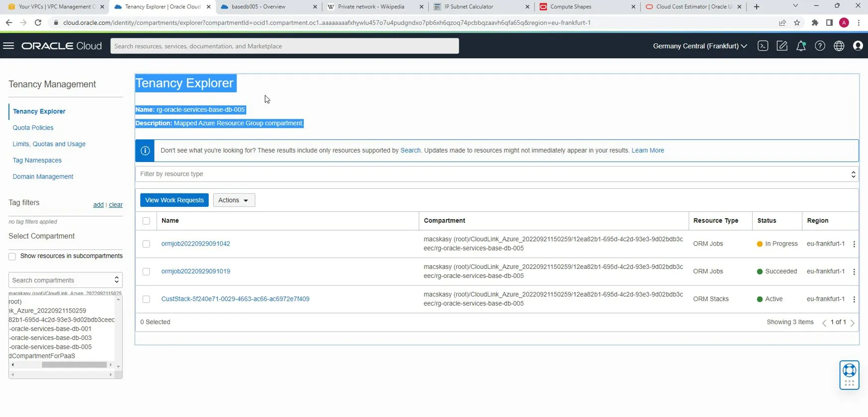Reload the page with the refresh icon
The height and width of the screenshot is (417, 868).
tap(38, 22)
